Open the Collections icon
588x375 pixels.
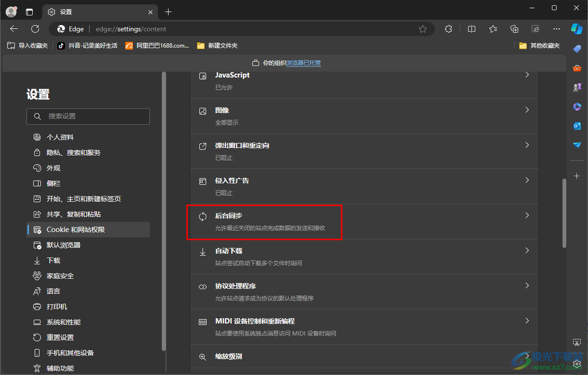pos(514,29)
